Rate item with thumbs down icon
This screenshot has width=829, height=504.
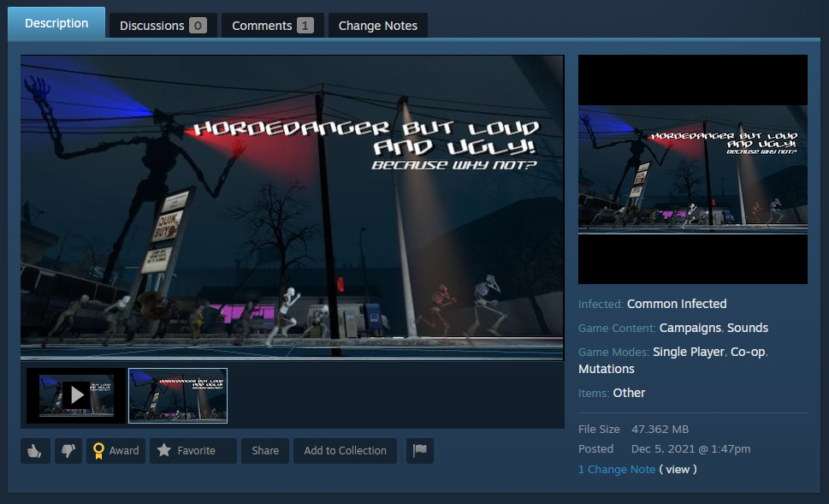68,451
